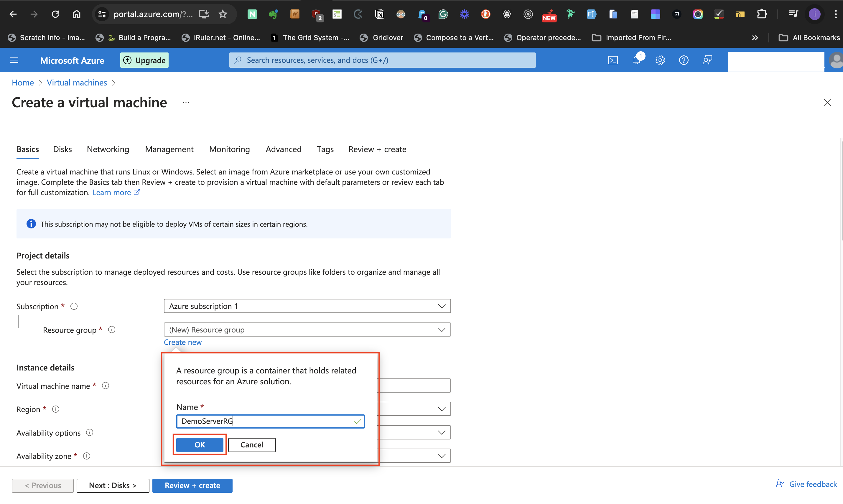
Task: Open Azure portal settings gear
Action: [660, 60]
